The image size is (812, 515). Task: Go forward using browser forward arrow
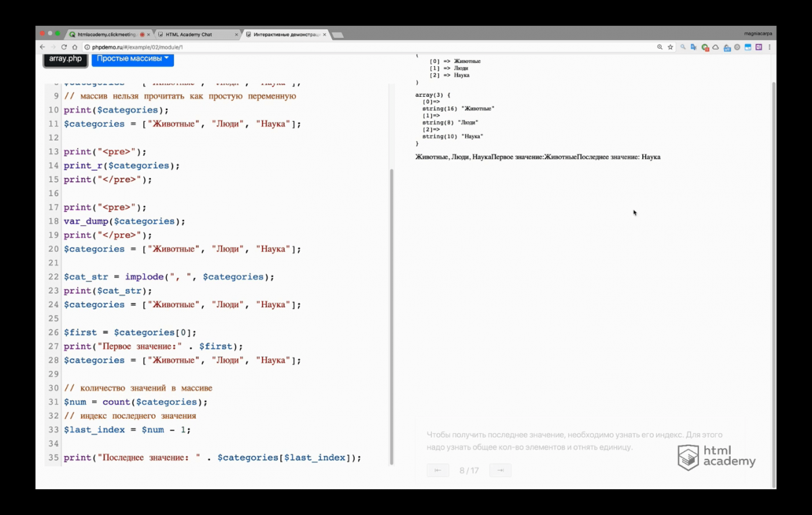point(53,47)
